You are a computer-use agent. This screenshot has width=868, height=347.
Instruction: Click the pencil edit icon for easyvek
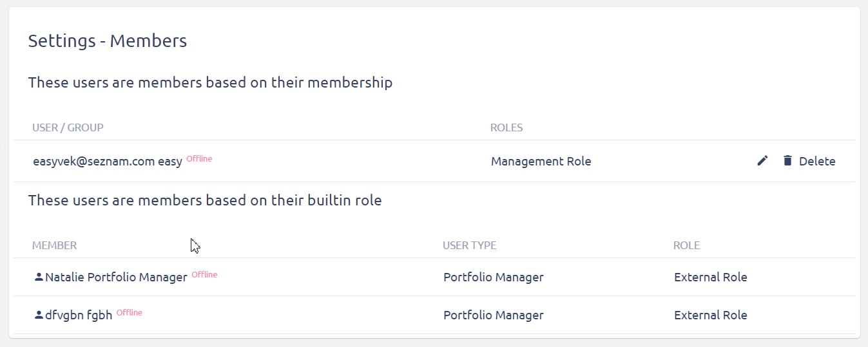[762, 161]
